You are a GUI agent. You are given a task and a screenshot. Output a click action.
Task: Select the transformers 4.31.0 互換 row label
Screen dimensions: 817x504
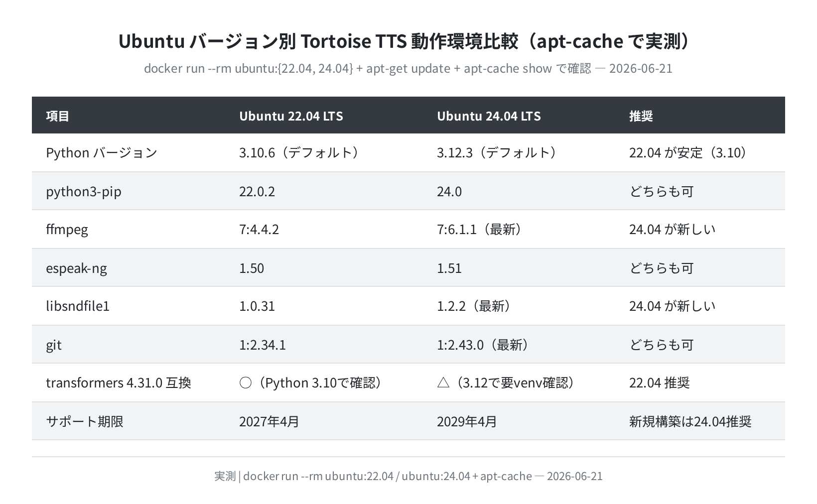pos(119,382)
